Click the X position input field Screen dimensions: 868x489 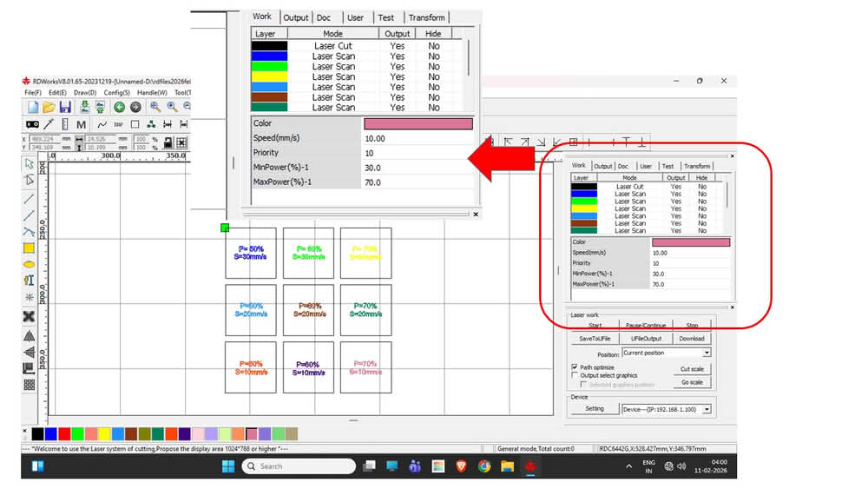(43, 139)
